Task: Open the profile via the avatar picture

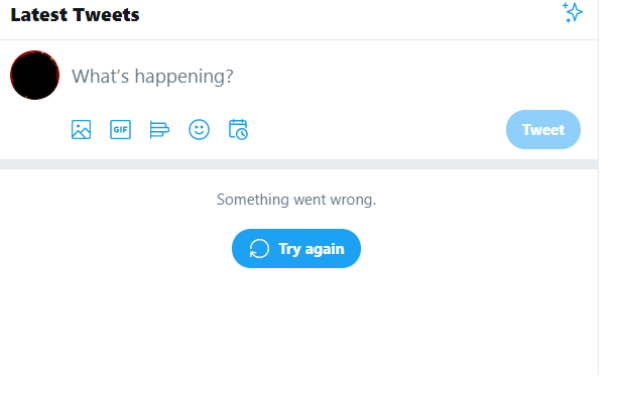Action: pyautogui.click(x=35, y=75)
